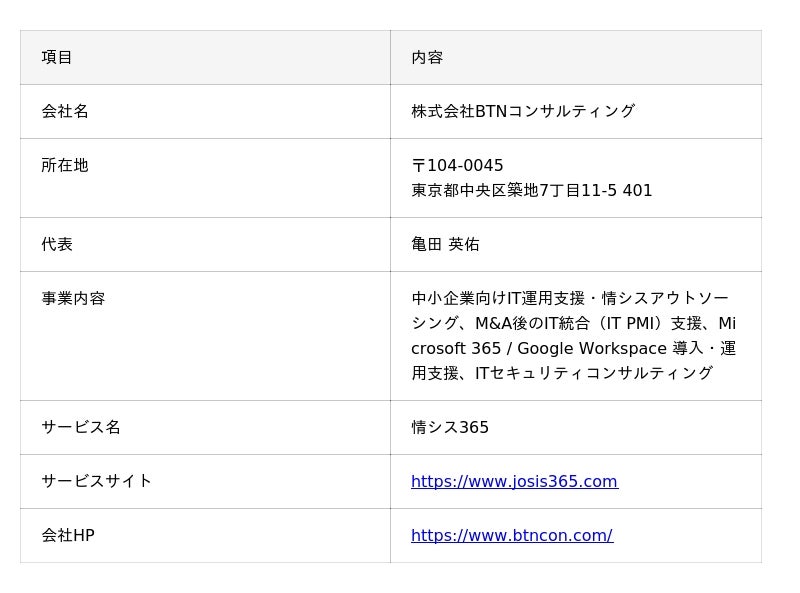Click the 中小企業向けIT運用支援 description line
Screen dimensions: 800x593
pyautogui.click(x=570, y=299)
